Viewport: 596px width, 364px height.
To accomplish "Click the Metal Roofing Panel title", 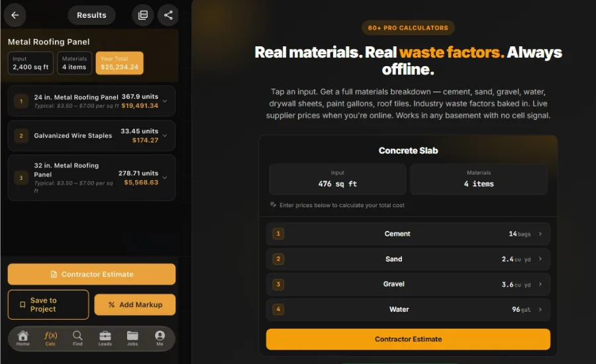I will [48, 42].
